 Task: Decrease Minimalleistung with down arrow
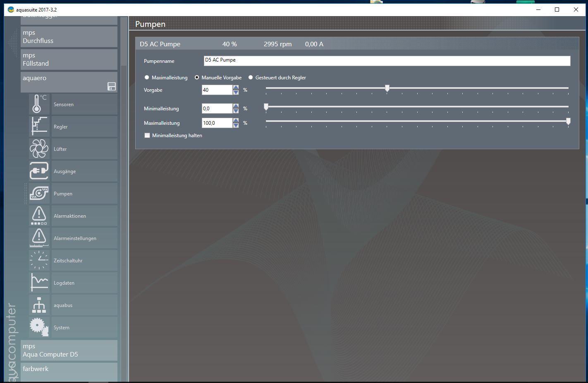236,111
